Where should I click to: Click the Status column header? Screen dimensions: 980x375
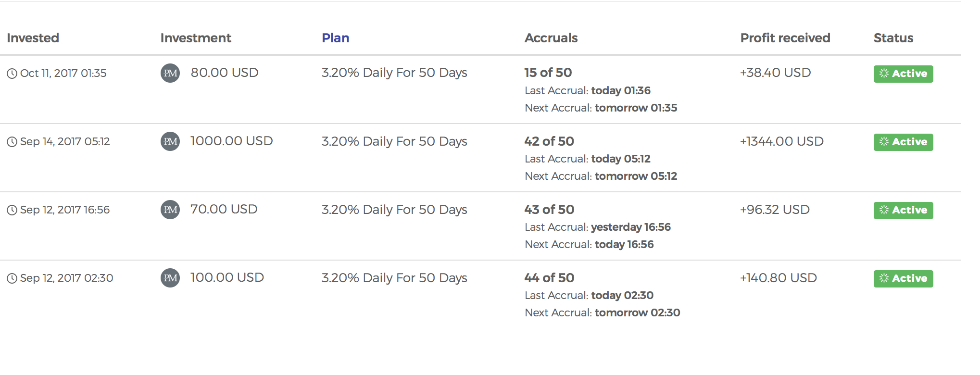[893, 38]
